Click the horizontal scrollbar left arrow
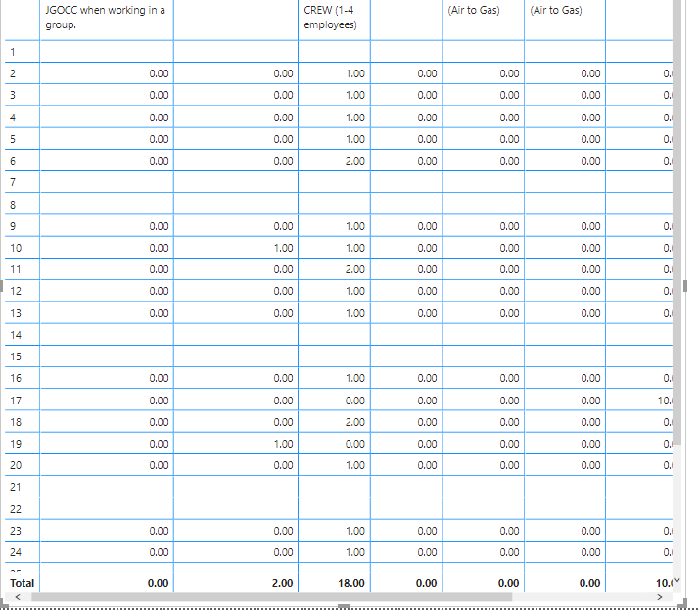 click(x=18, y=597)
